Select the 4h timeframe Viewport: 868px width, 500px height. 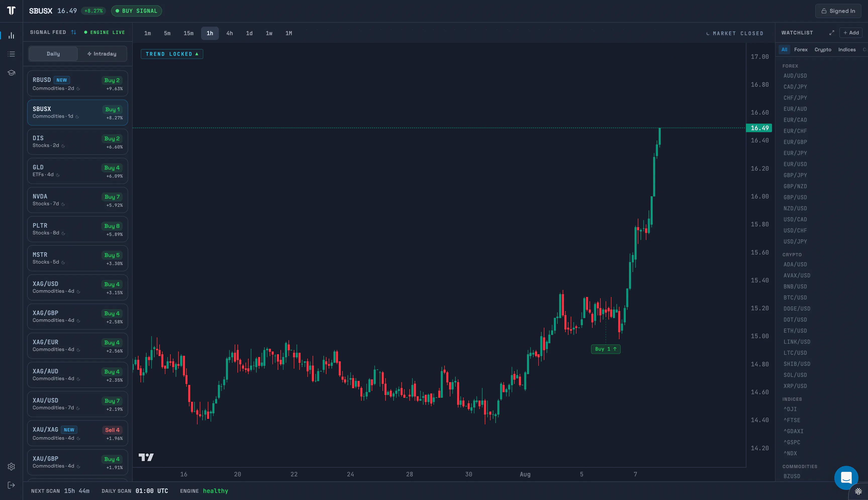tap(230, 33)
